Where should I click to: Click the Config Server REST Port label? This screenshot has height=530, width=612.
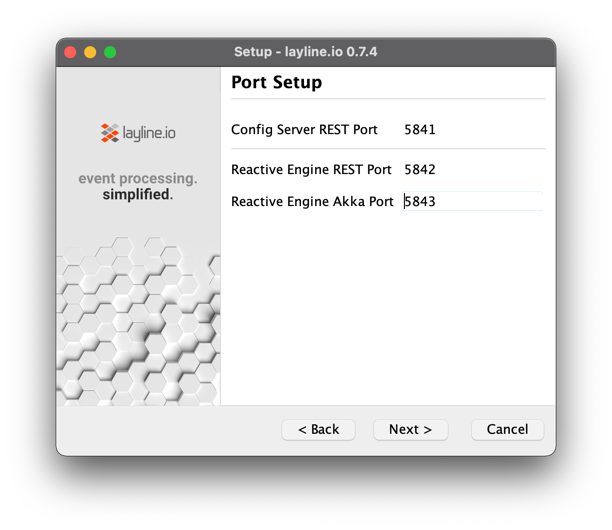[x=304, y=130]
